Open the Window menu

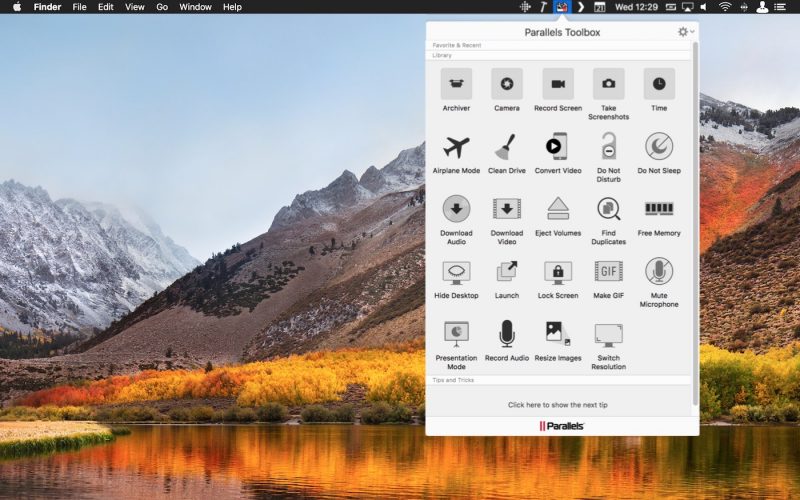[x=195, y=7]
